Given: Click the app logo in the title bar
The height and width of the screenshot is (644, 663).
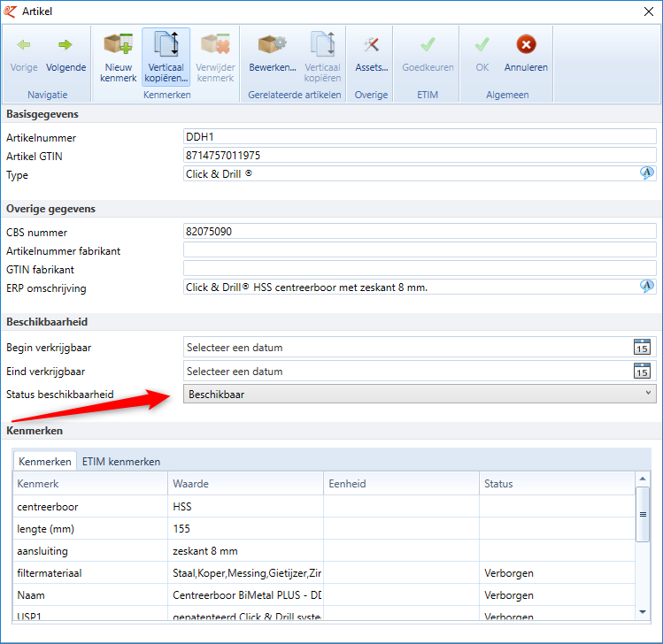Looking at the screenshot, I should (10, 11).
